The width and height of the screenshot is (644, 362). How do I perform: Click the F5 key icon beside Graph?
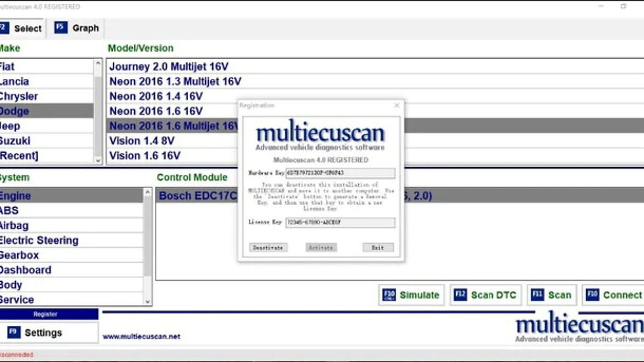point(60,28)
